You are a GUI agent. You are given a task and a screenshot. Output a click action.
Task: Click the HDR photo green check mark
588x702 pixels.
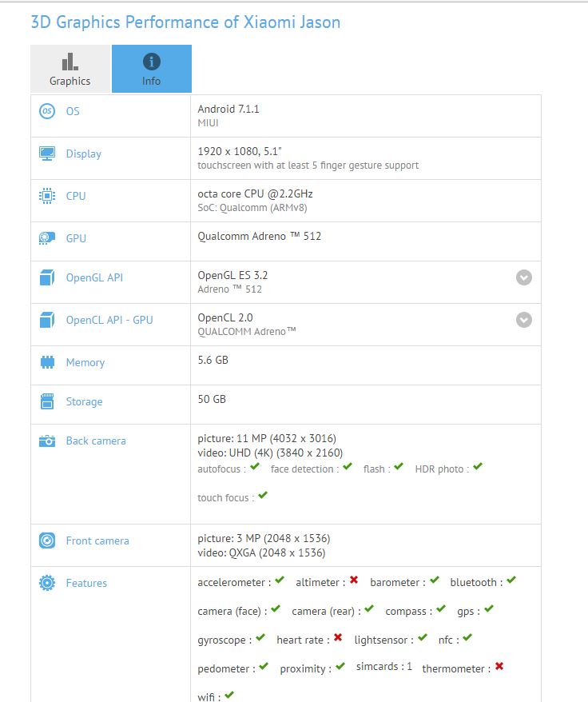coord(478,466)
